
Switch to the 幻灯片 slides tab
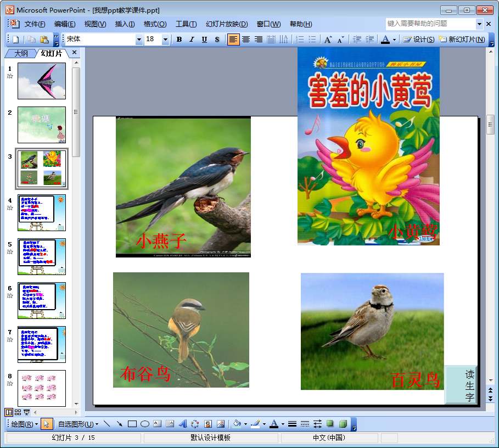coord(52,53)
